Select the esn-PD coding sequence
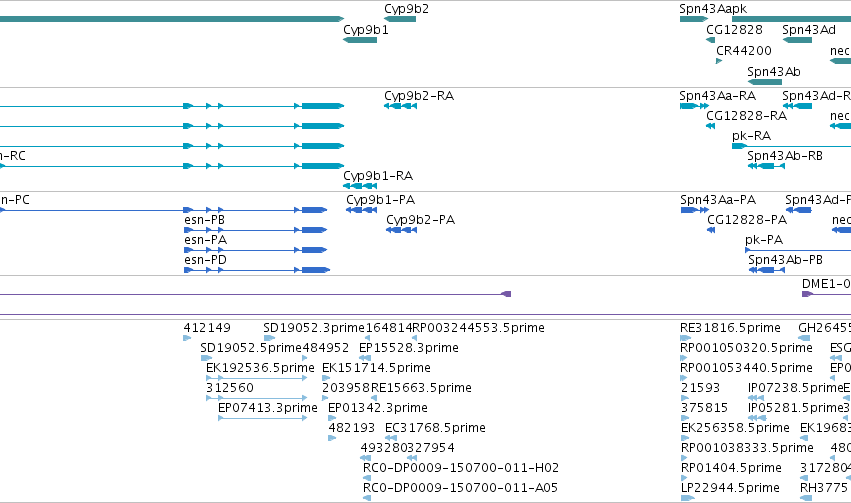The height and width of the screenshot is (503, 851). (205, 260)
